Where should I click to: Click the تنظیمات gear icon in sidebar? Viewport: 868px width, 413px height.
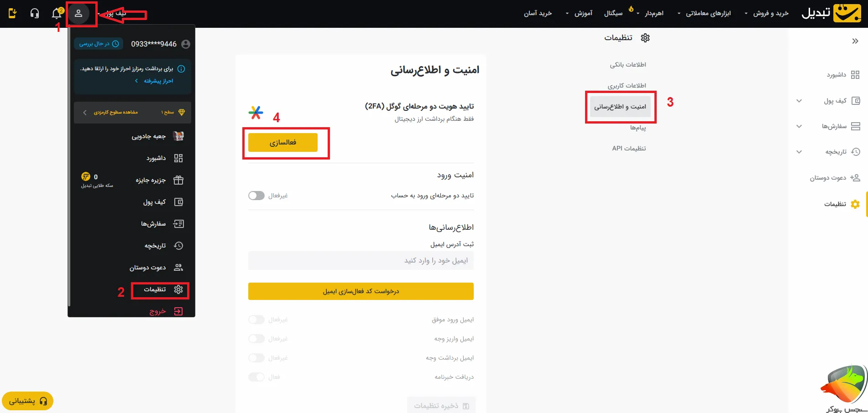click(856, 204)
